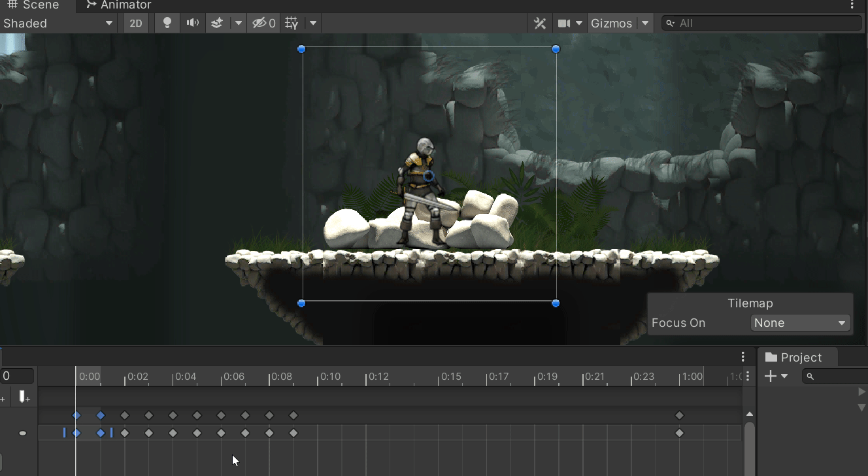The image size is (868, 476).
Task: Click the knight's blue pivot circle
Action: point(429,176)
